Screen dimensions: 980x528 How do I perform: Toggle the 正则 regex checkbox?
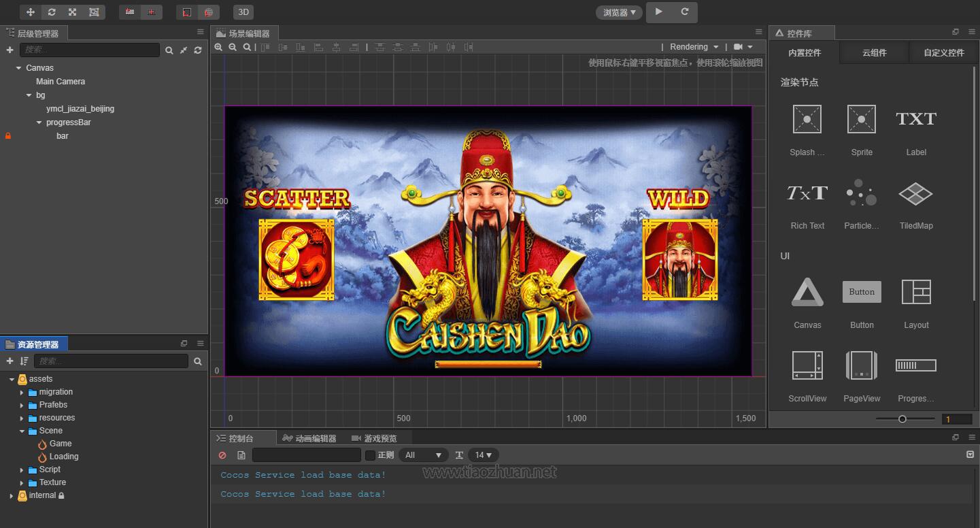tap(370, 455)
